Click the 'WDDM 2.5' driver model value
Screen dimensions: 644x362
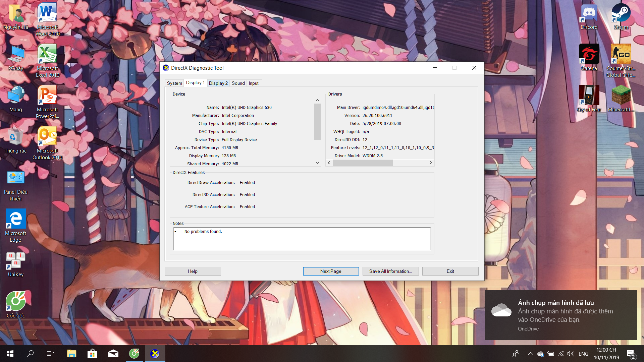[x=373, y=156]
